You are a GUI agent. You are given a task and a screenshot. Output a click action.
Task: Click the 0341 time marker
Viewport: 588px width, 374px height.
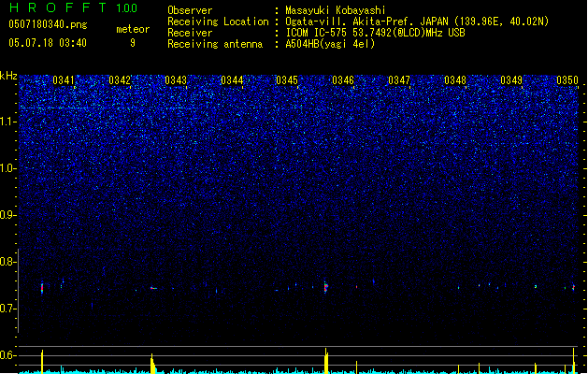pyautogui.click(x=64, y=80)
